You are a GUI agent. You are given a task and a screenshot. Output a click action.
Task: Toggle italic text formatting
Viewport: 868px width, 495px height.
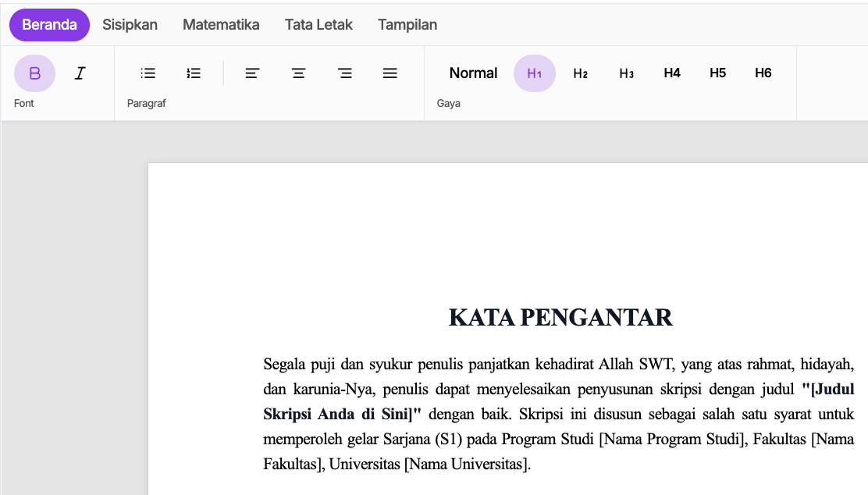point(80,73)
